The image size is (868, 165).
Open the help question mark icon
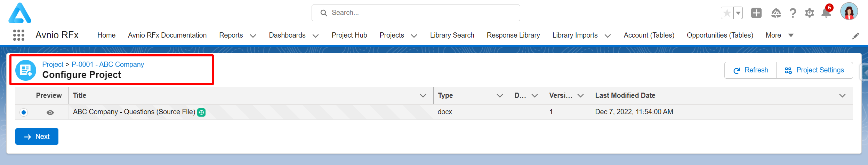[x=793, y=13]
